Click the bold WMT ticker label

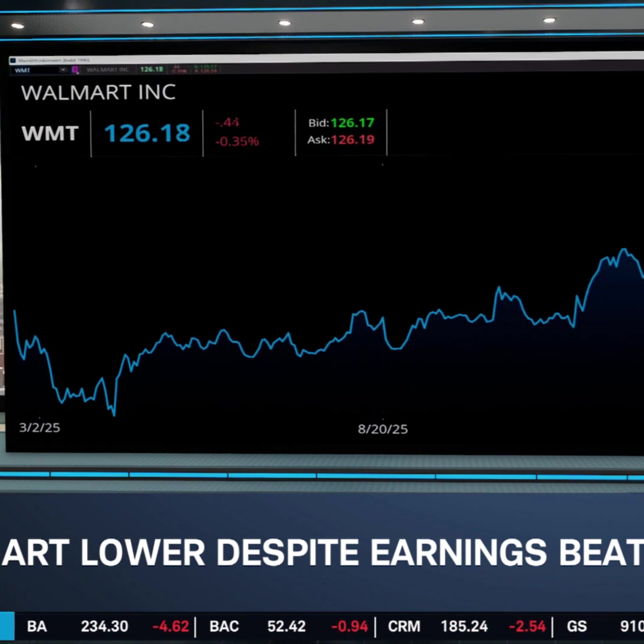point(50,133)
